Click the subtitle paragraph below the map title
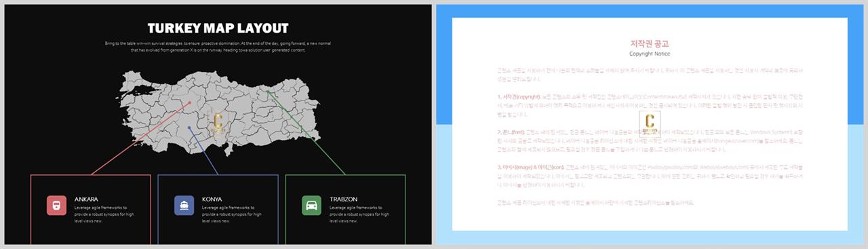 218,46
